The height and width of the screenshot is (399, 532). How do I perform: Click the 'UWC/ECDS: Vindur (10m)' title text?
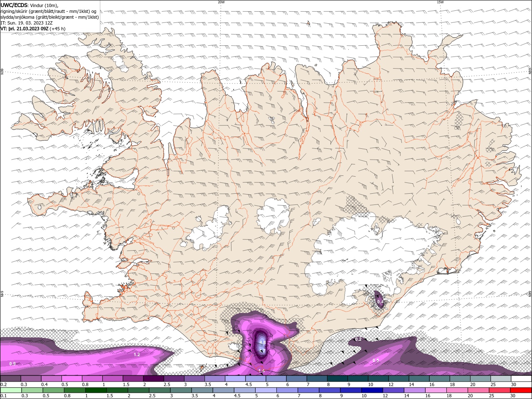(x=30, y=5)
